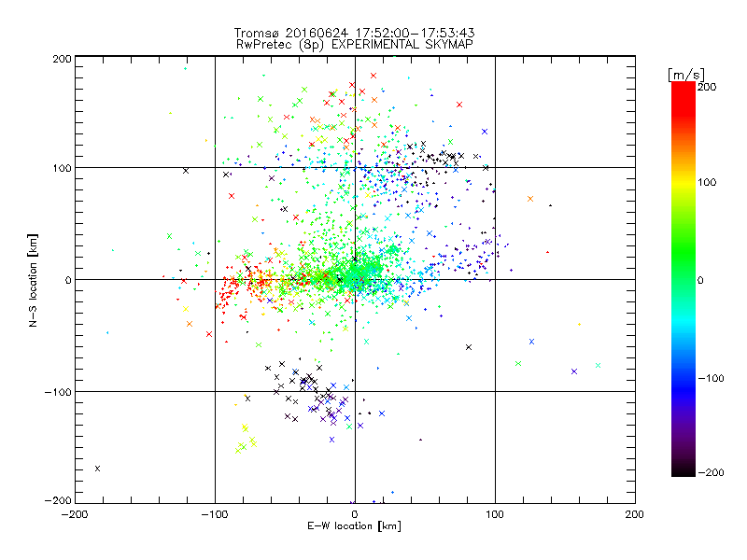Click the 'E-W location [km]' axis label
Image resolution: width=747 pixels, height=560 pixels.
coord(354,526)
